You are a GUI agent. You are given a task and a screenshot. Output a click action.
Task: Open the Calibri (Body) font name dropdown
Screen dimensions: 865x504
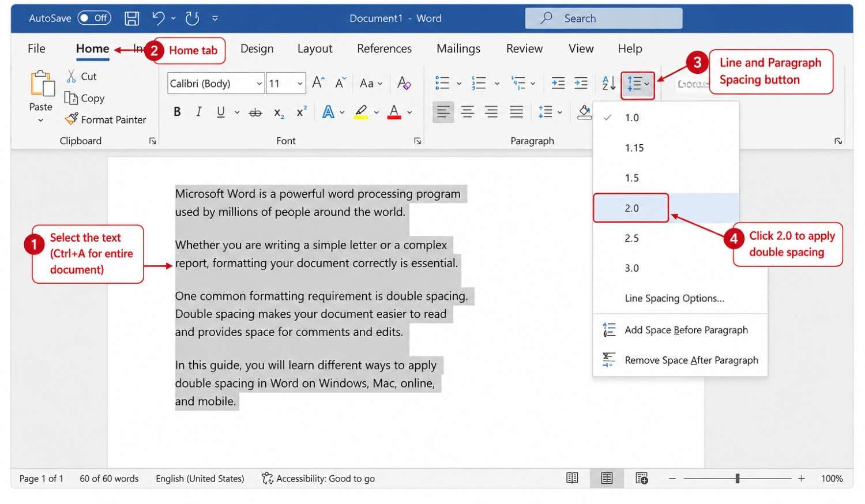(259, 84)
